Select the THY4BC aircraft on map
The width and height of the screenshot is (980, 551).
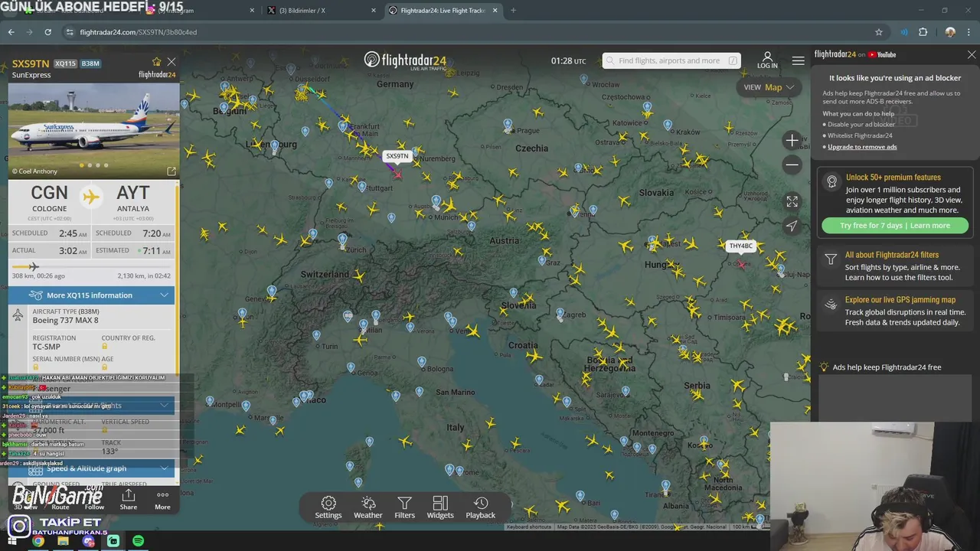(x=740, y=264)
